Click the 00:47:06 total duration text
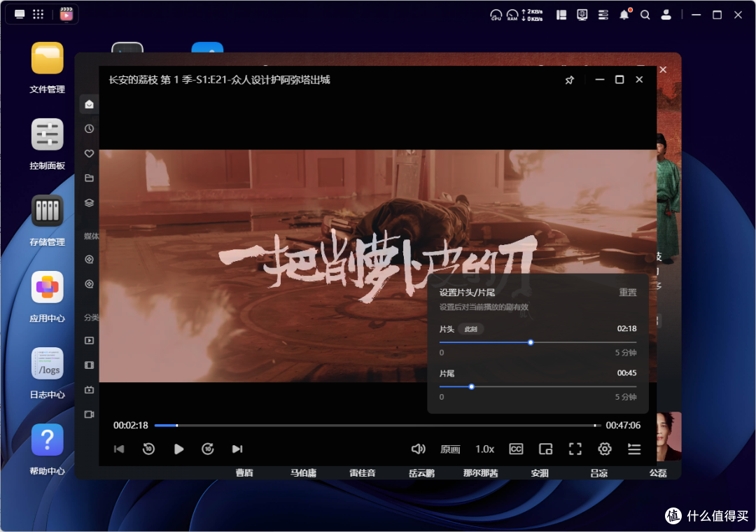The height and width of the screenshot is (532, 756). [x=623, y=426]
